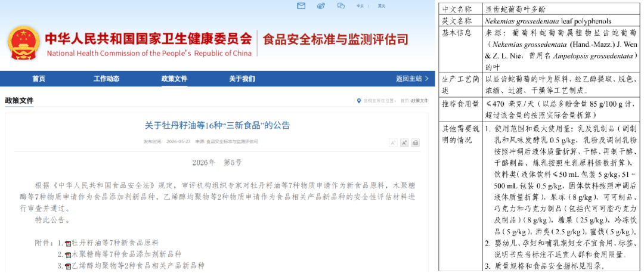The height and width of the screenshot is (273, 644).
Task: Click the national emblem logo
Action: [x=24, y=42]
